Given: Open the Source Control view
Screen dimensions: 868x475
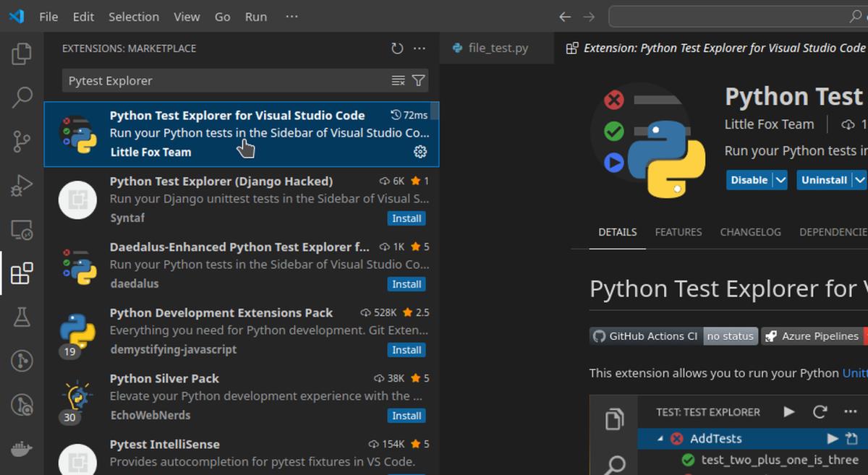Looking at the screenshot, I should [22, 142].
